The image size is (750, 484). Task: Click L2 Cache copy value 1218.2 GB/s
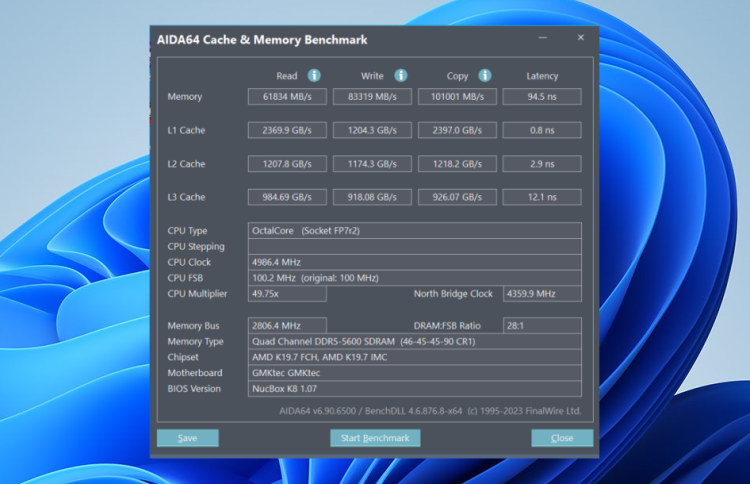[457, 164]
